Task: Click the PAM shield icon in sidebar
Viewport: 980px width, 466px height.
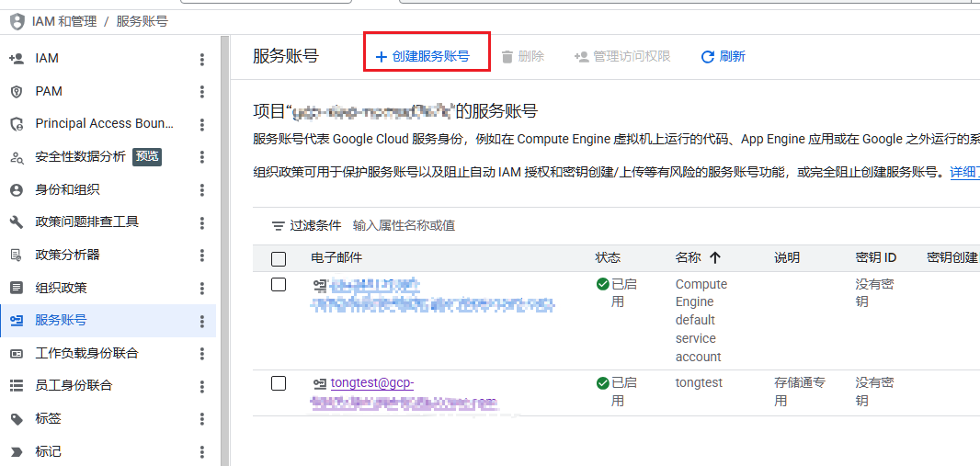Action: [x=17, y=91]
